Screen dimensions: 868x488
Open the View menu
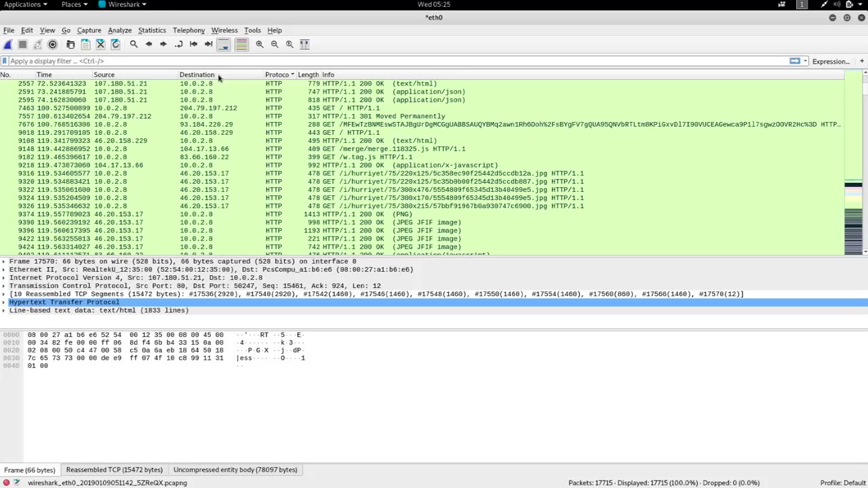(x=47, y=30)
